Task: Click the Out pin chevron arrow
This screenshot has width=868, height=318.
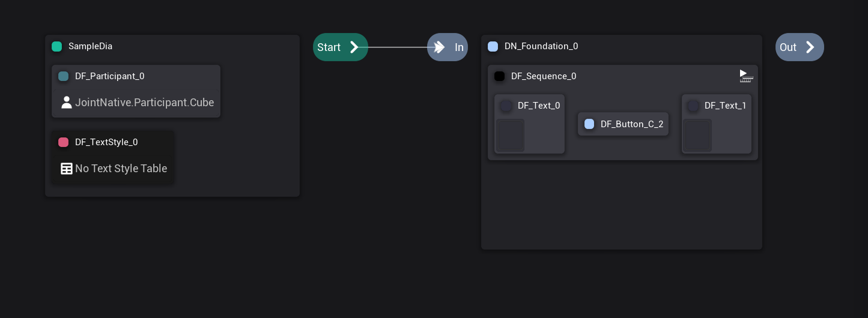Action: [x=810, y=47]
